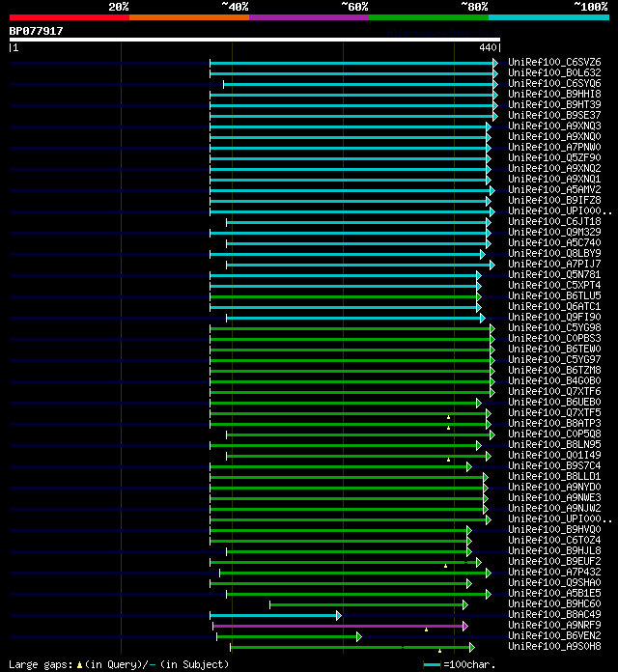Select the UniRef100_A9NJW2 label
The height and width of the screenshot is (672, 618).
coord(554,508)
